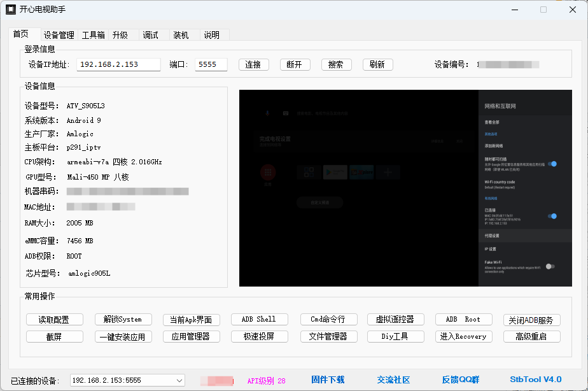The image size is (588, 391).
Task: Switch to the 工具箱 tab
Action: pos(94,34)
